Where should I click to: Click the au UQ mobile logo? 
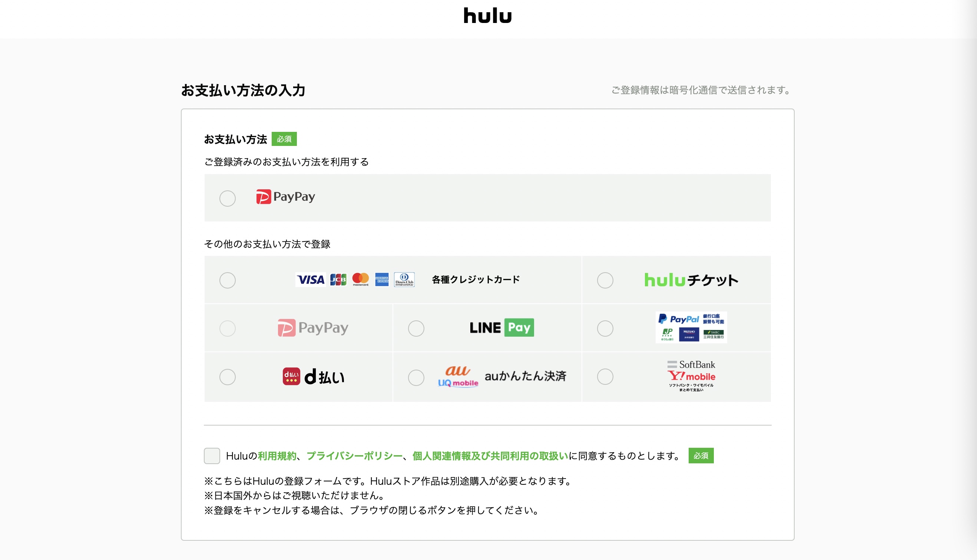click(458, 377)
